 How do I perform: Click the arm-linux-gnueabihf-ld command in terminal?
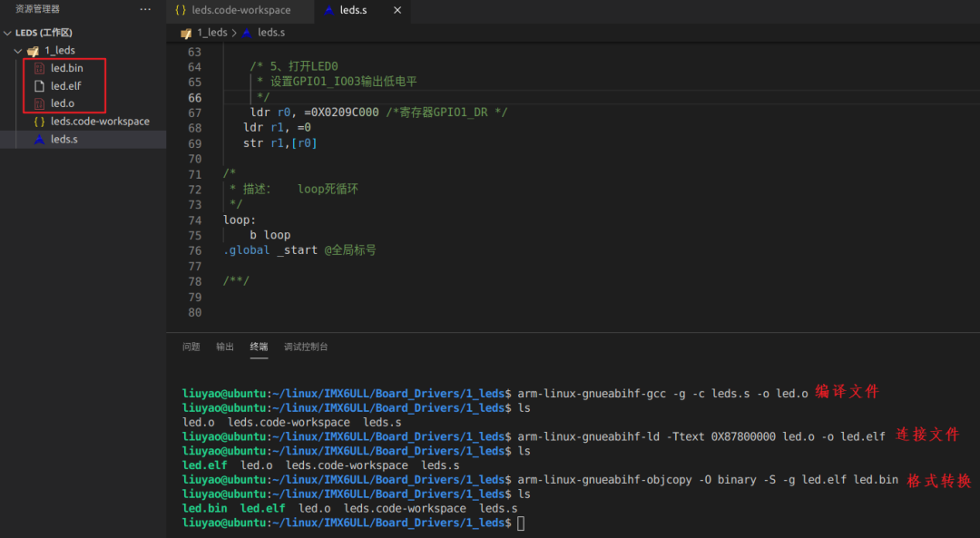701,436
